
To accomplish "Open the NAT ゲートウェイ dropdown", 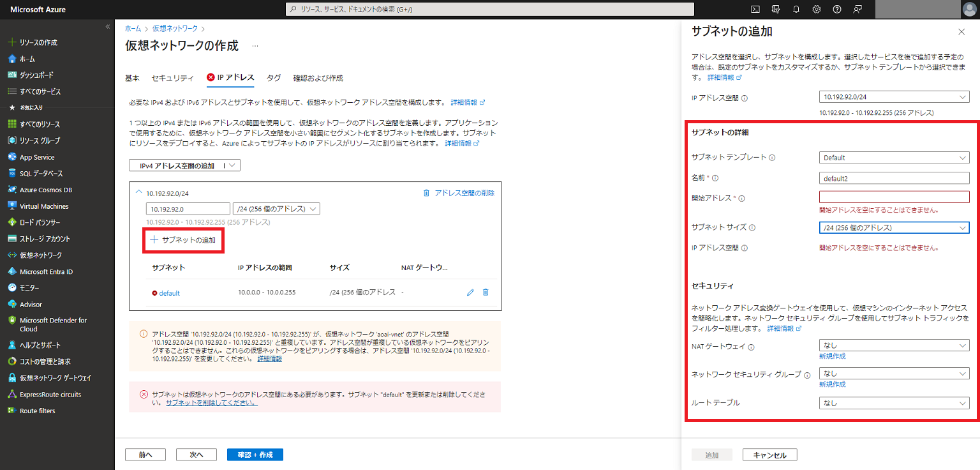I will [893, 345].
